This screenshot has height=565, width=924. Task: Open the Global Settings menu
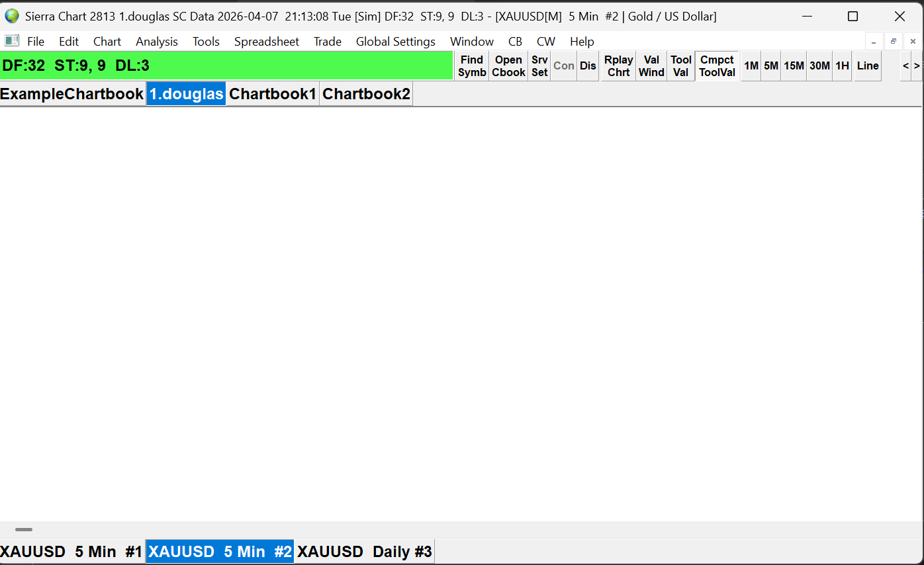396,42
